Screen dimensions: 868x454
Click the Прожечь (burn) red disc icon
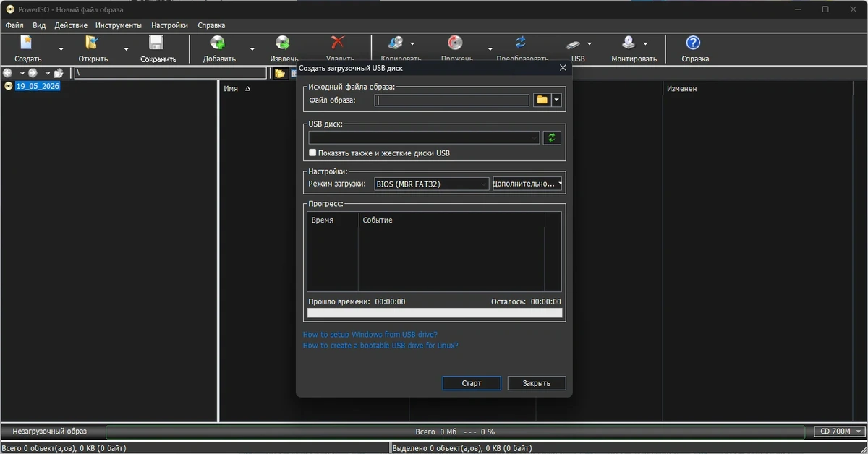click(x=456, y=43)
